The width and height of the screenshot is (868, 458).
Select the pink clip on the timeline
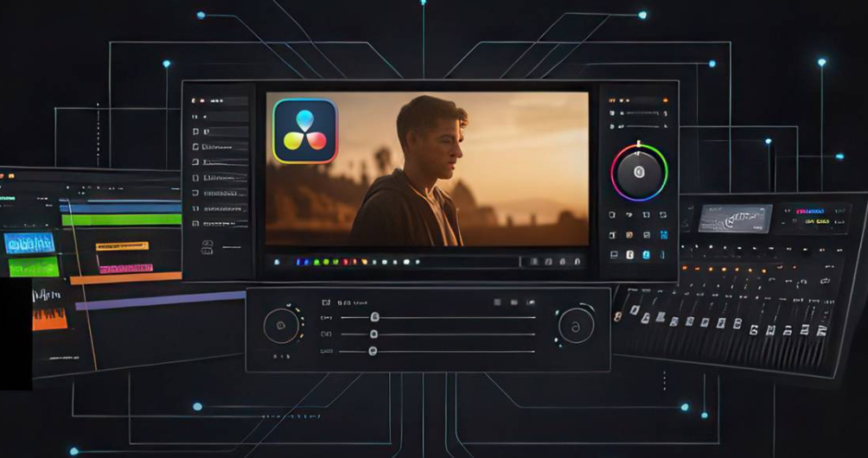click(x=126, y=269)
